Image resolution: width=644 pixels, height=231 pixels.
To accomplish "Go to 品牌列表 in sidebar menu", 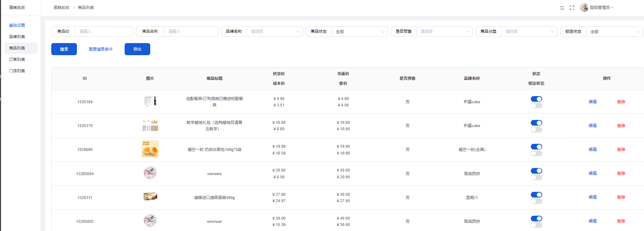I will click(17, 37).
